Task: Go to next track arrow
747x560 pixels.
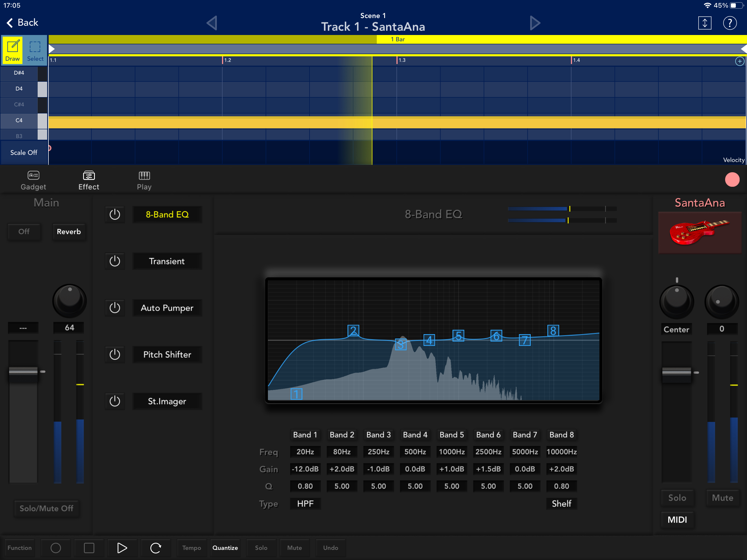Action: pos(535,23)
